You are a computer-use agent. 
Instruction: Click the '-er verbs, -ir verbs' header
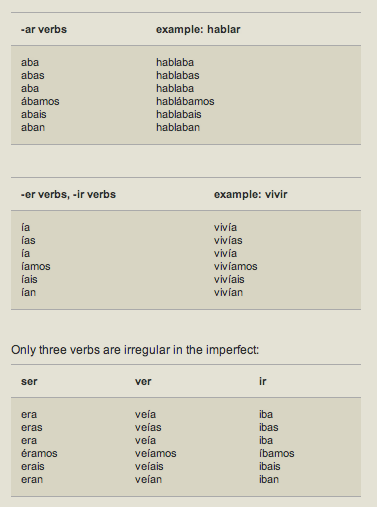pos(68,194)
